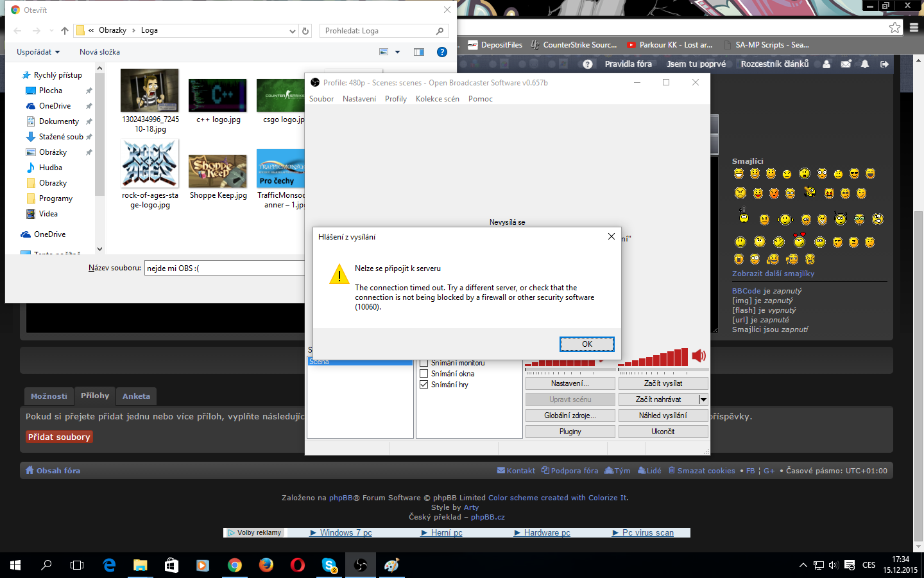Screen dimensions: 924x578
Task: Select the Scéna item in the scene list
Action: pyautogui.click(x=360, y=362)
